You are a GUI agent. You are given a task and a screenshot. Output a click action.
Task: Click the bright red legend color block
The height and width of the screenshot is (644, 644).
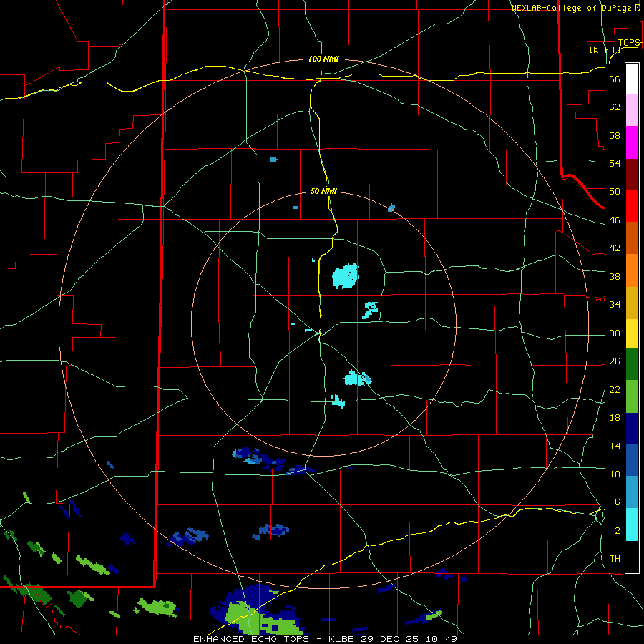(x=632, y=206)
